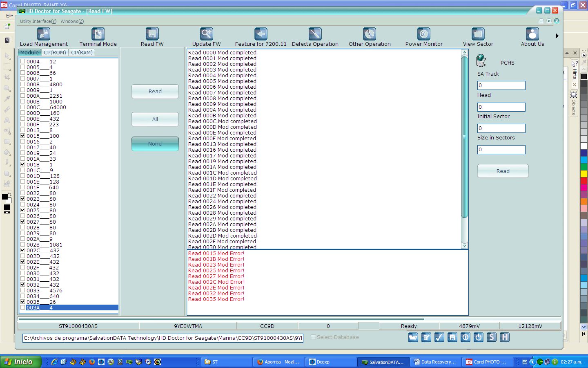Open the Utility Interface menu
The width and height of the screenshot is (588, 368).
[x=38, y=21]
